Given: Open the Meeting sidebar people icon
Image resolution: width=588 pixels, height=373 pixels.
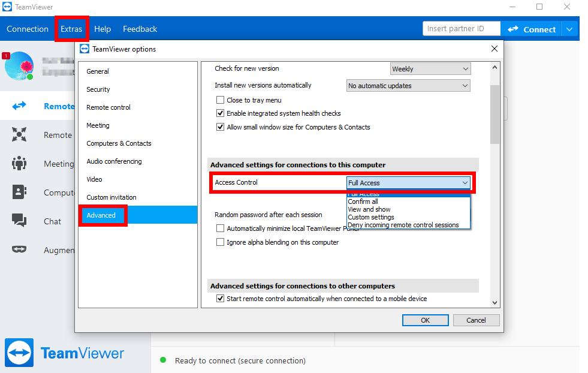Looking at the screenshot, I should click(x=19, y=163).
